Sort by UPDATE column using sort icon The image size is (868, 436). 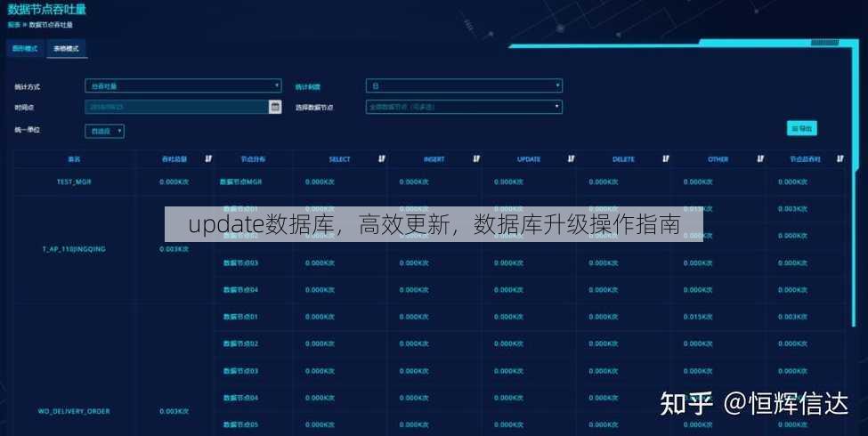pos(571,158)
